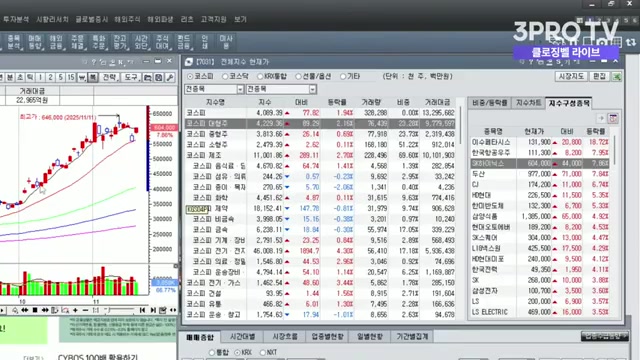Click the 초 interval button in chart toolbar
This screenshot has height=360, width=640.
tap(20, 78)
